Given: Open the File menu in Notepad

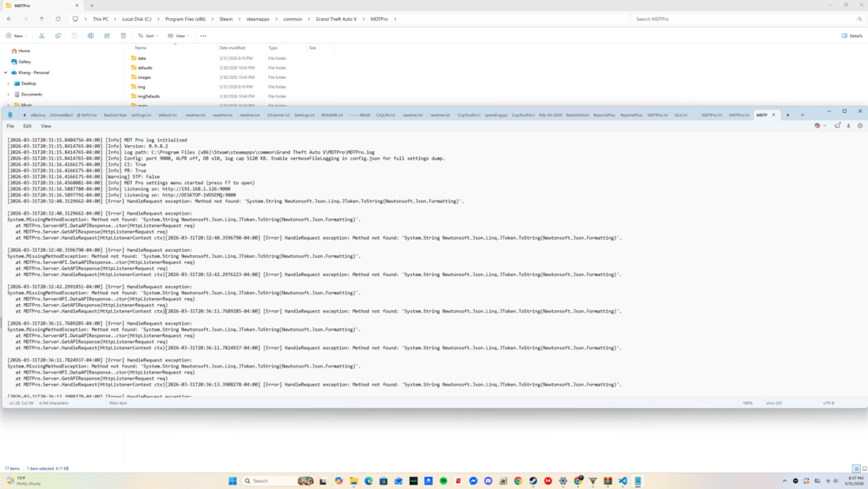Looking at the screenshot, I should (x=10, y=126).
